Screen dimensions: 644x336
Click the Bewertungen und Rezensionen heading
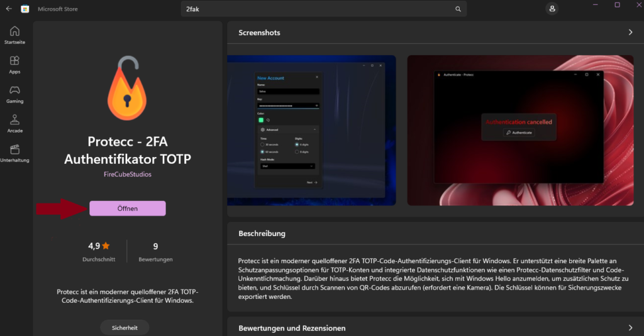(292, 328)
